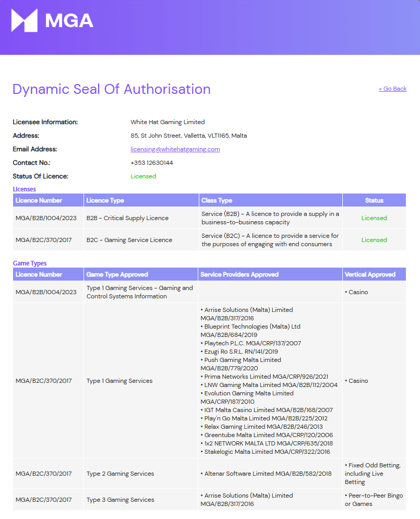The width and height of the screenshot is (420, 519).
Task: Click the LNW Gaming Malta Limited entry
Action: (269, 385)
